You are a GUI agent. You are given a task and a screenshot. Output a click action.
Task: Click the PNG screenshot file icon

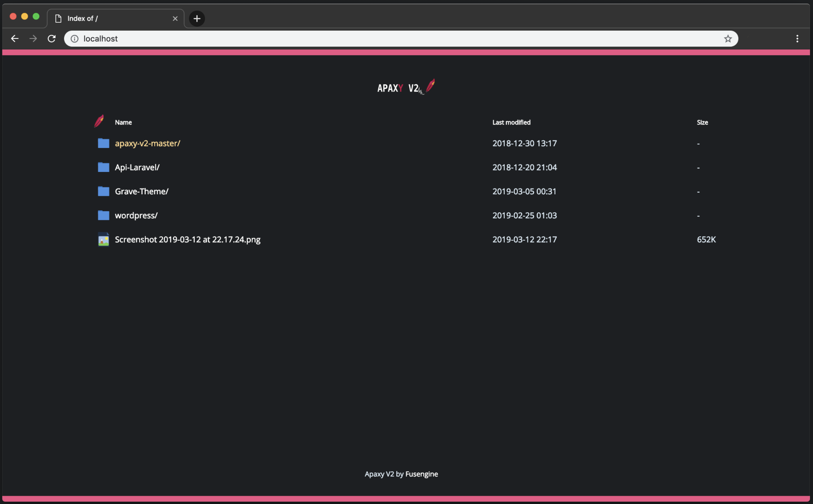(103, 239)
